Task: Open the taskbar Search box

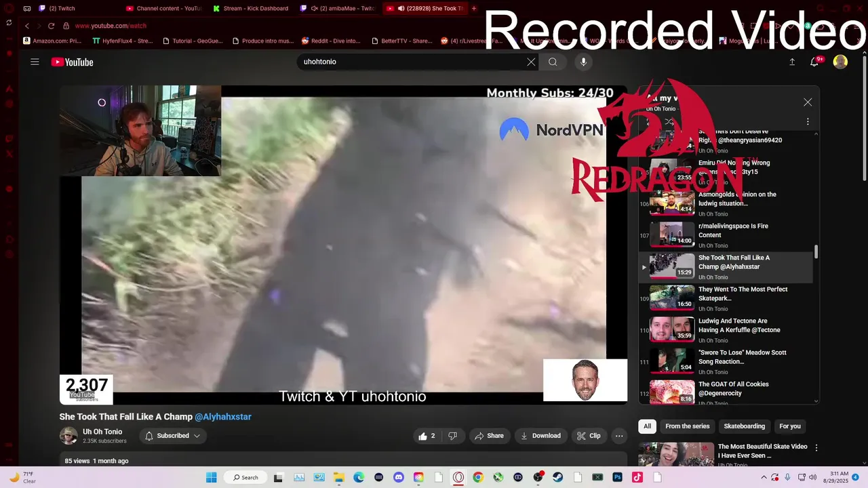Action: click(x=245, y=477)
